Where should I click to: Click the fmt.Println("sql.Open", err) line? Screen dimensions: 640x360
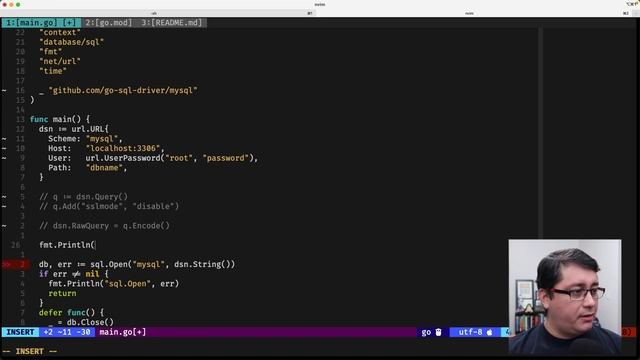113,284
